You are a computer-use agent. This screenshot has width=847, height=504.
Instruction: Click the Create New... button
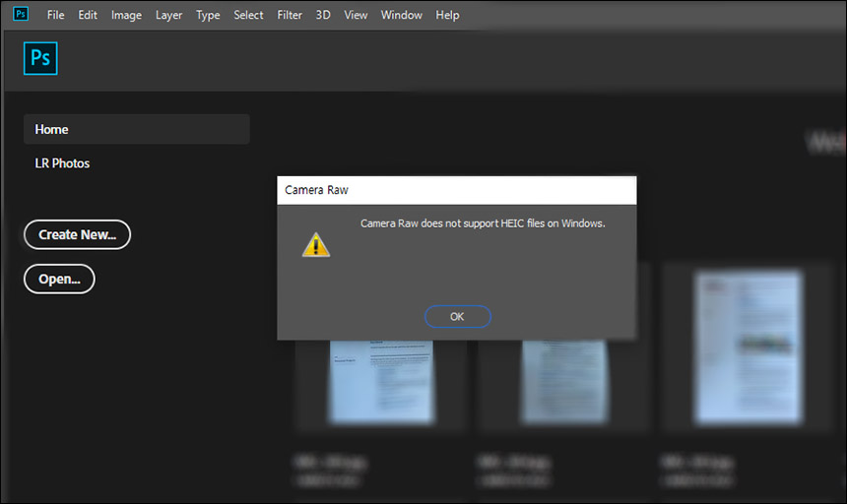(77, 234)
